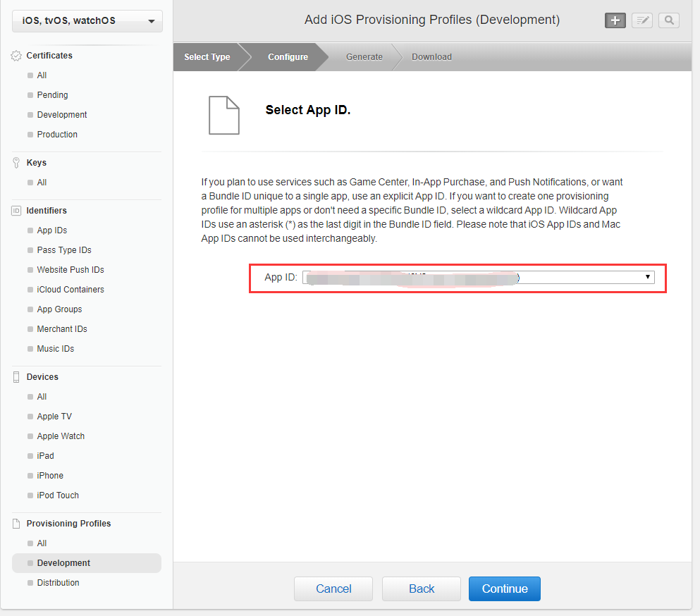Click the Cancel button
700x616 pixels.
(333, 589)
